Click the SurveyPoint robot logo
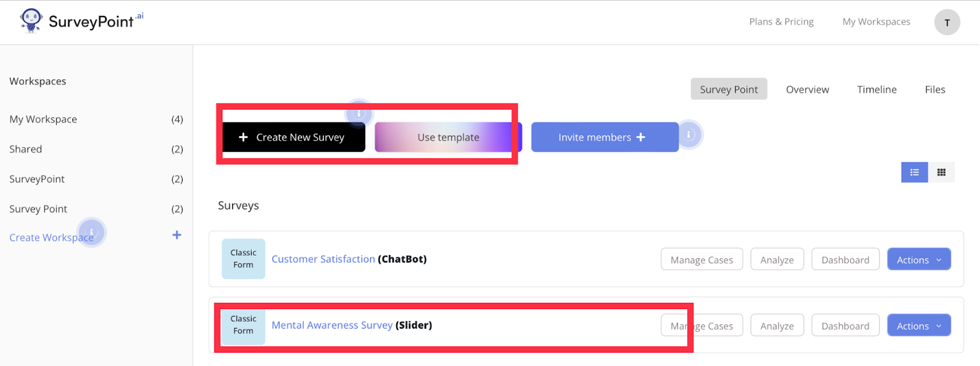980x366 pixels. click(x=31, y=20)
